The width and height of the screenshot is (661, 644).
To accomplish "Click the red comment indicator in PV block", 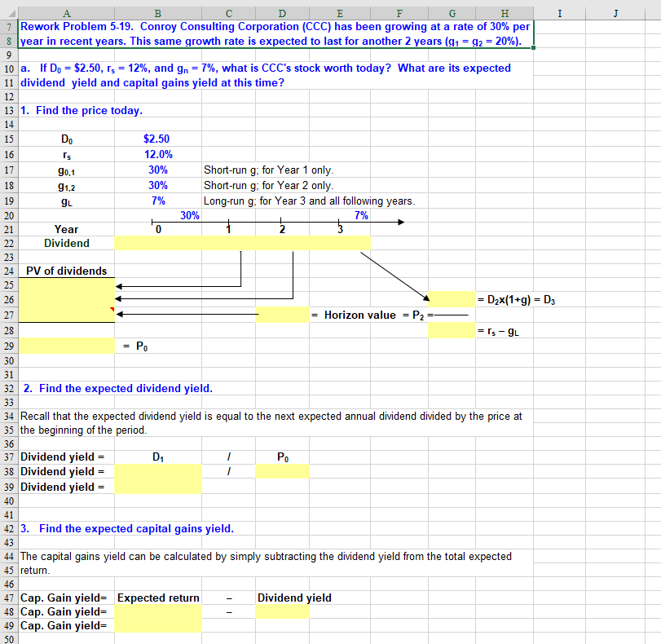I will click(x=112, y=310).
